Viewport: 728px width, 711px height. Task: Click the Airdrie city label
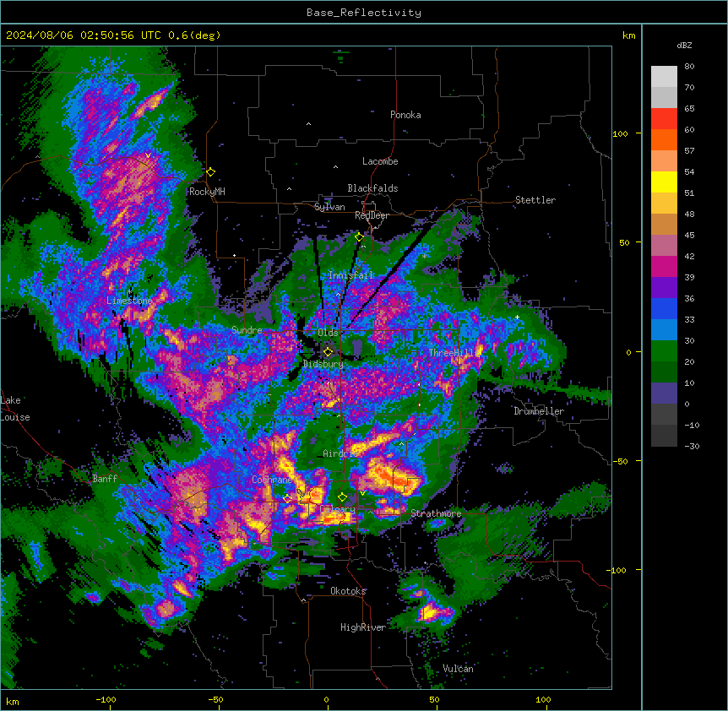click(x=340, y=453)
